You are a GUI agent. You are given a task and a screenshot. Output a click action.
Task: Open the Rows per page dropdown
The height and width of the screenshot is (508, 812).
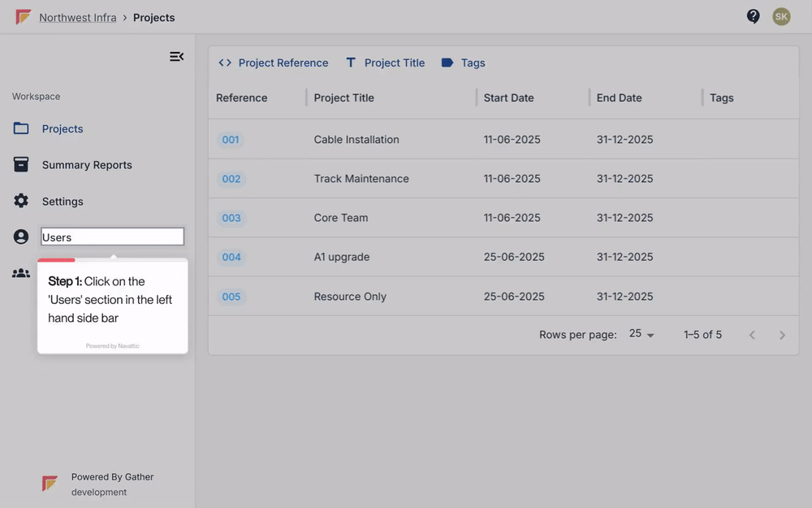[x=641, y=334]
